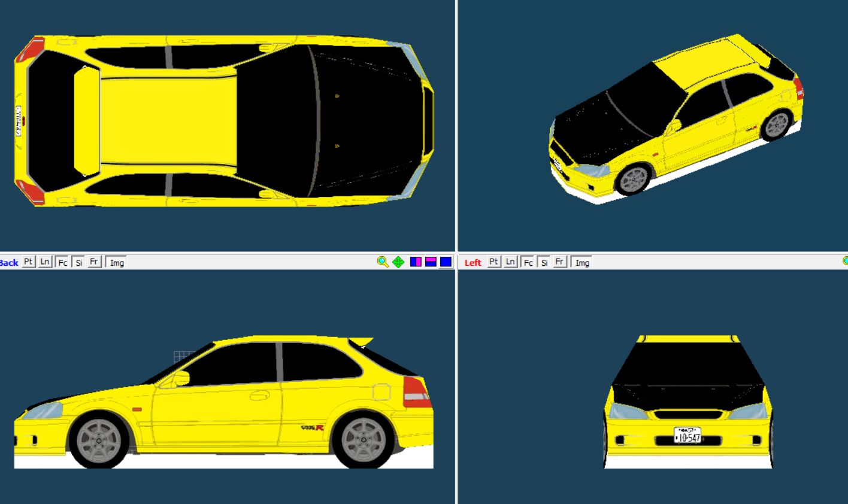Toggle Pt points display in Back view

click(x=28, y=262)
